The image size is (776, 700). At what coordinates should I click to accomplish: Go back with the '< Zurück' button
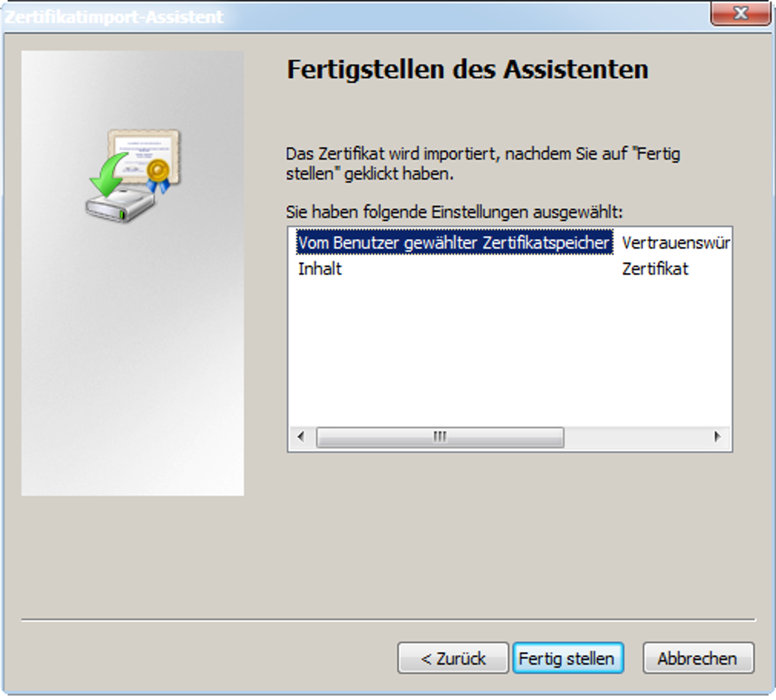453,658
